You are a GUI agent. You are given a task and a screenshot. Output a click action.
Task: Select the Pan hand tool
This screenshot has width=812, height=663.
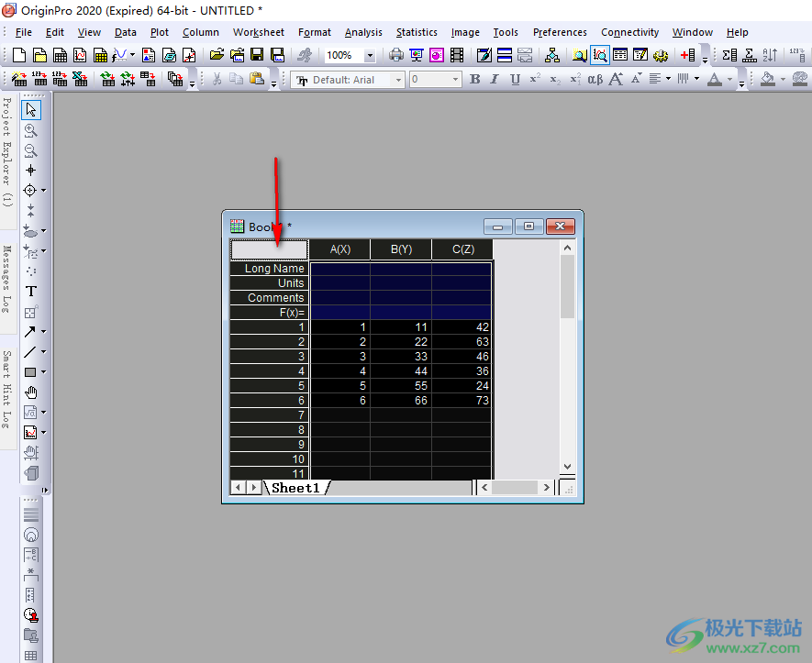pyautogui.click(x=30, y=392)
